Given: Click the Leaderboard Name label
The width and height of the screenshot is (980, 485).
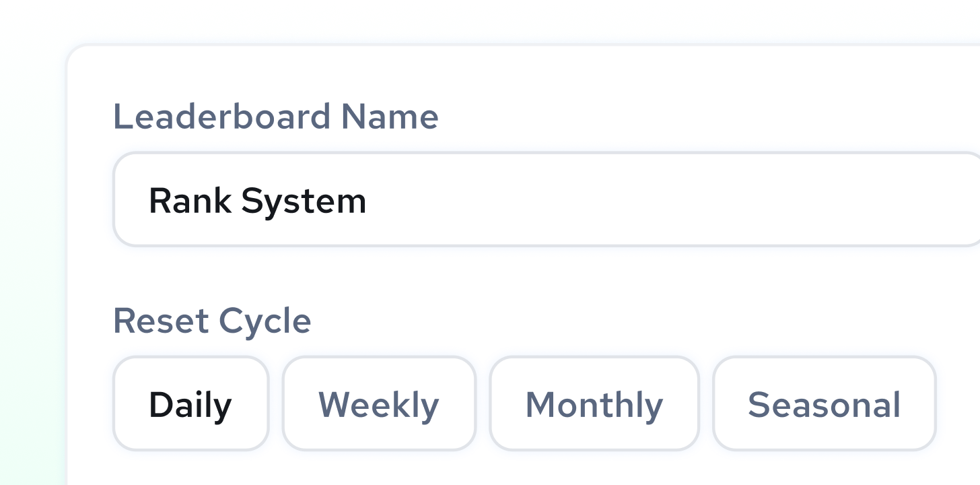Looking at the screenshot, I should point(276,116).
